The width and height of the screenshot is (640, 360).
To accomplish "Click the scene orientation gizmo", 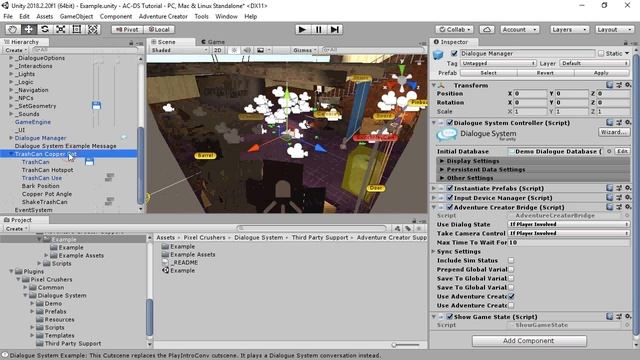I will click(x=402, y=80).
